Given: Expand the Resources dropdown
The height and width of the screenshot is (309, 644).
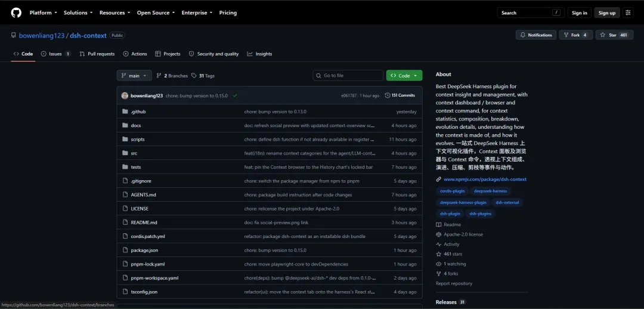Looking at the screenshot, I should pyautogui.click(x=114, y=13).
